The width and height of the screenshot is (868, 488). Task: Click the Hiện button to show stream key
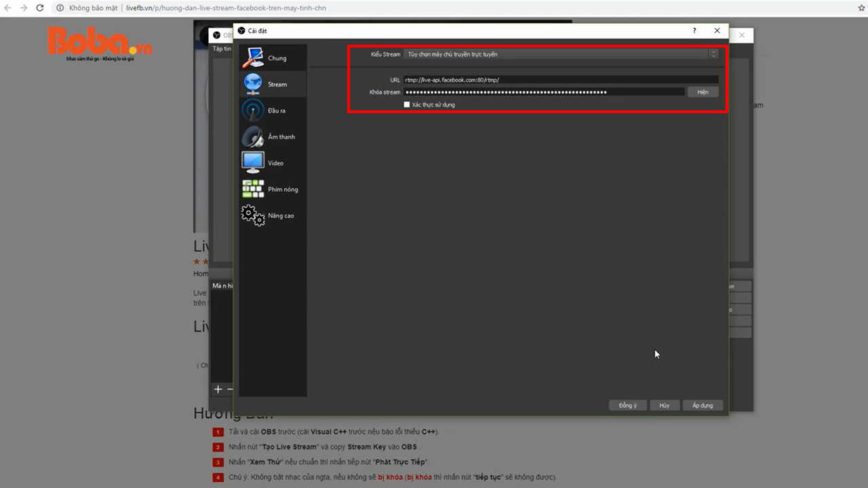703,91
